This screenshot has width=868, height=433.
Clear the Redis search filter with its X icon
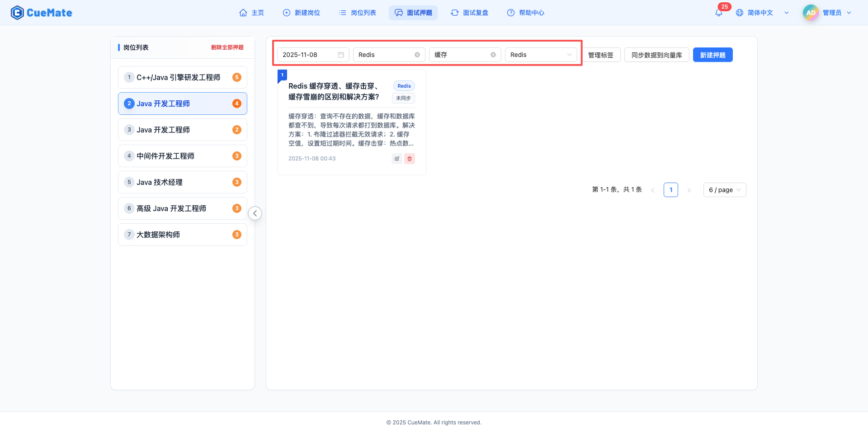coord(417,54)
